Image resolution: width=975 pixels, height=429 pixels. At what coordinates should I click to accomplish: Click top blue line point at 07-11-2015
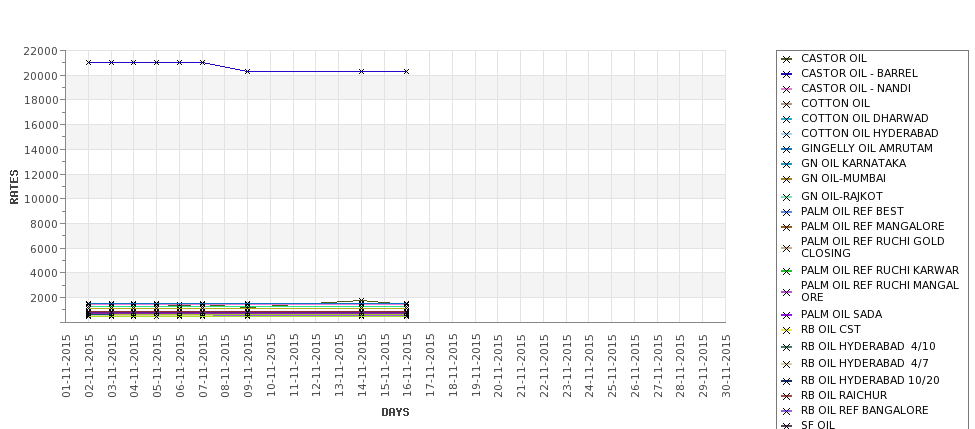click(x=203, y=63)
